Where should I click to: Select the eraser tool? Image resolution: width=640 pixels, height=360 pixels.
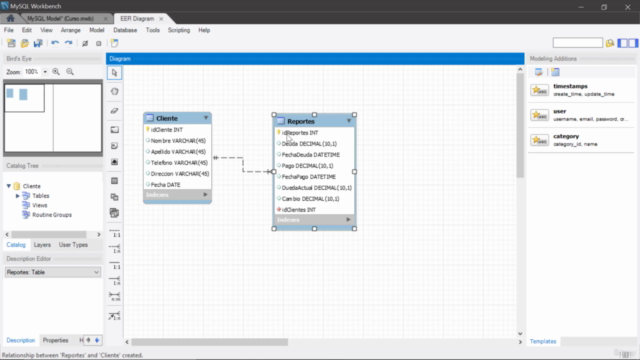114,111
